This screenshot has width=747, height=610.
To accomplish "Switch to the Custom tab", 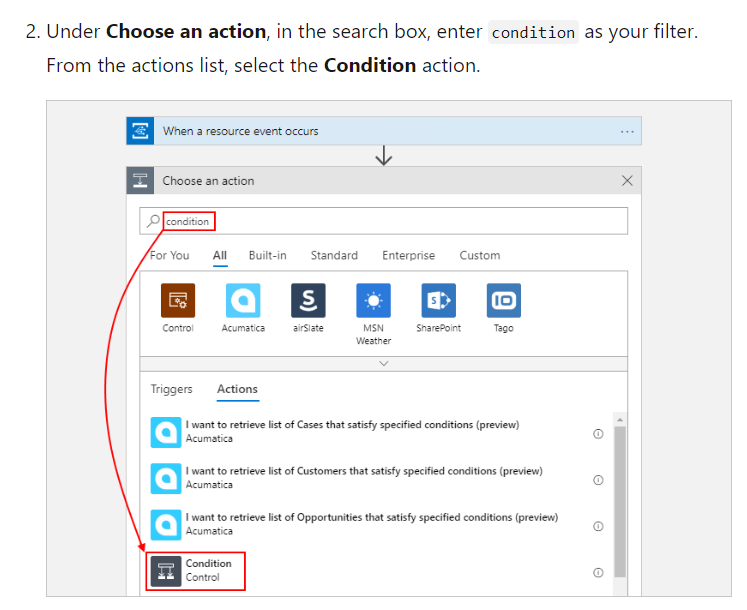I will click(480, 255).
